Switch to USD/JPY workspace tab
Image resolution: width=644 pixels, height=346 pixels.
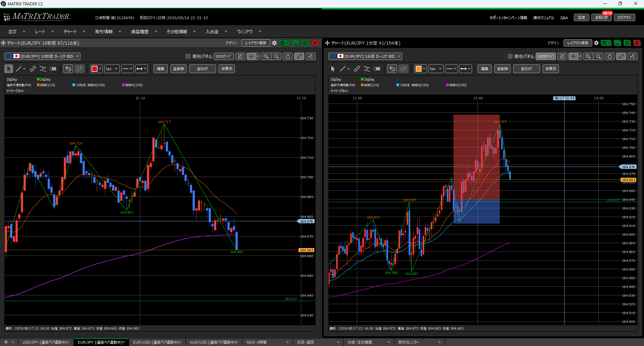click(x=46, y=342)
